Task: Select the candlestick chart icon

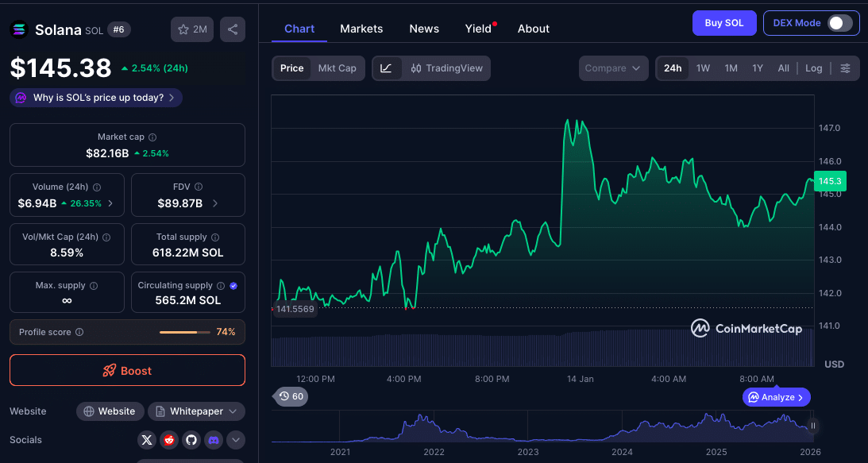Action: (x=419, y=68)
